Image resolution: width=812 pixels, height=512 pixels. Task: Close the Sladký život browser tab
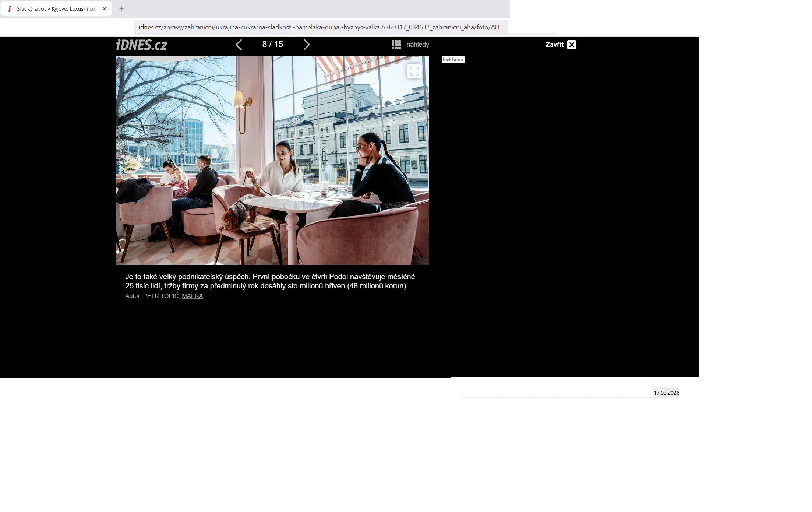pos(105,9)
